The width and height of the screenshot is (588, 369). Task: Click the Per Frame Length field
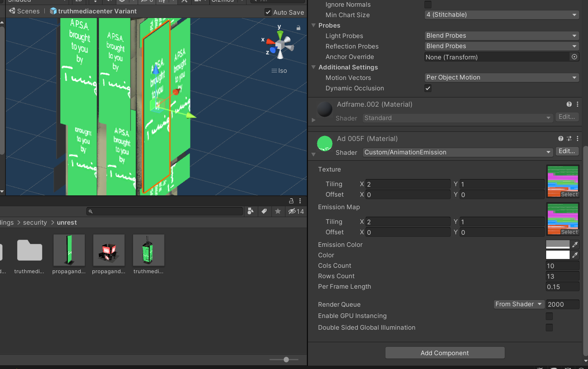[x=562, y=287]
